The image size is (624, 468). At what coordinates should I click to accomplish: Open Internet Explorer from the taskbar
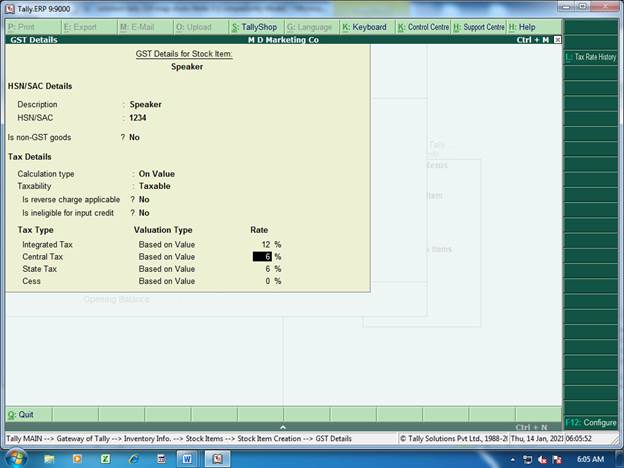pos(133,459)
